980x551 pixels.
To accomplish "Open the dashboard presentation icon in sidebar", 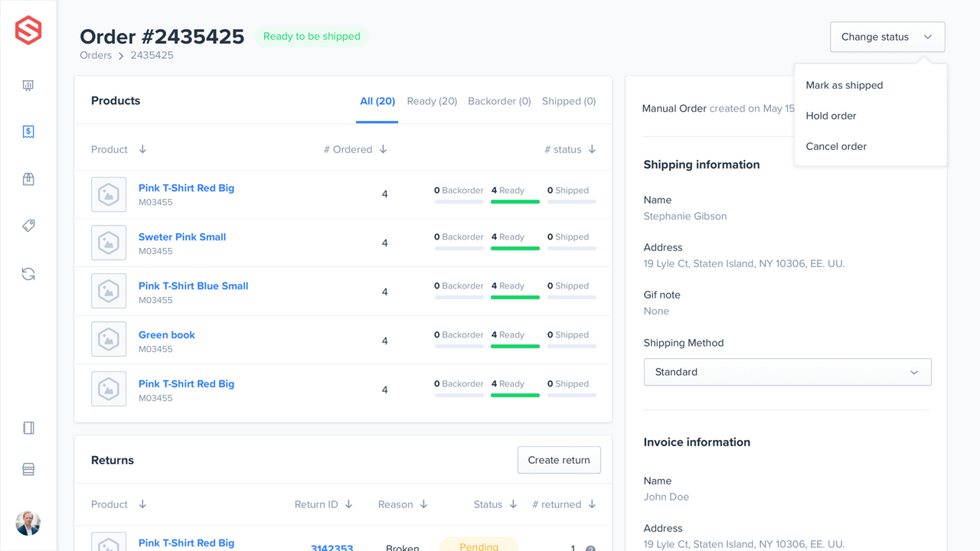I will point(28,86).
